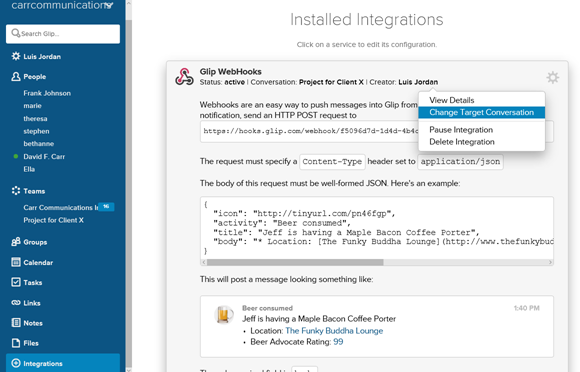Select Delete Integration menu entry

[x=462, y=142]
